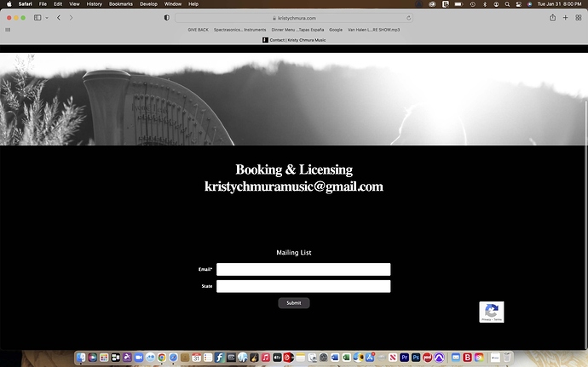588x367 pixels.
Task: Open a new tab with the plus icon
Action: click(x=565, y=17)
